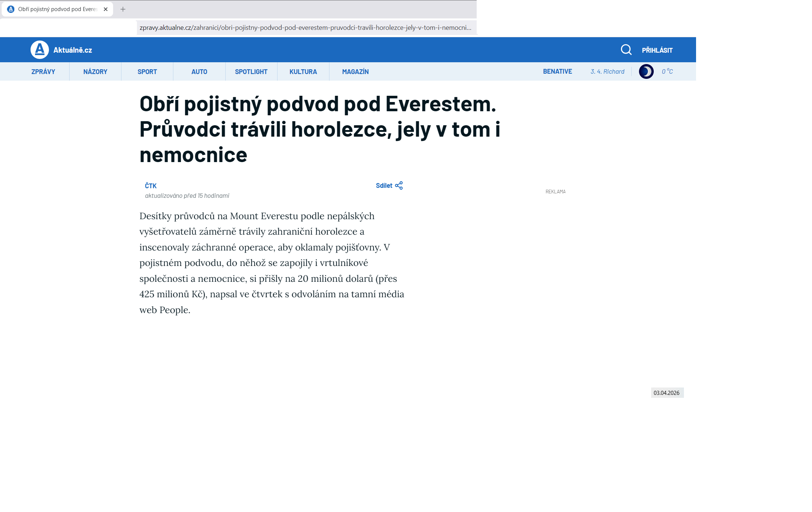This screenshot has height=512, width=812.
Task: Open the ZPRÁVY menu section
Action: click(43, 72)
